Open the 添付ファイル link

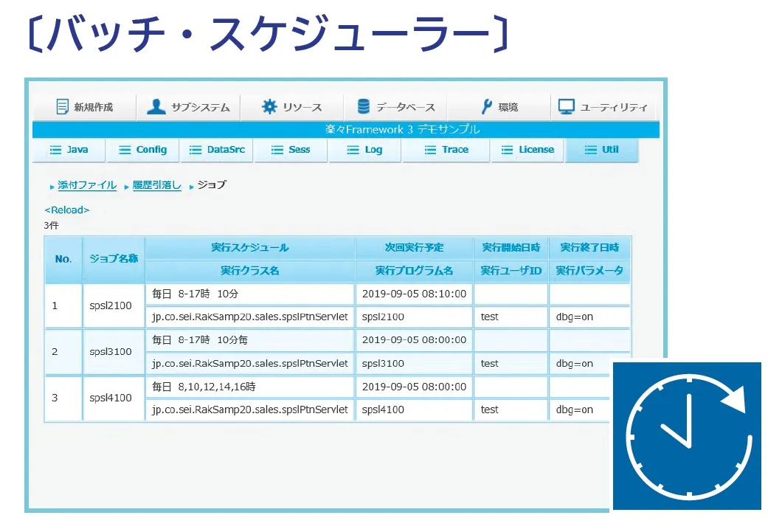87,185
